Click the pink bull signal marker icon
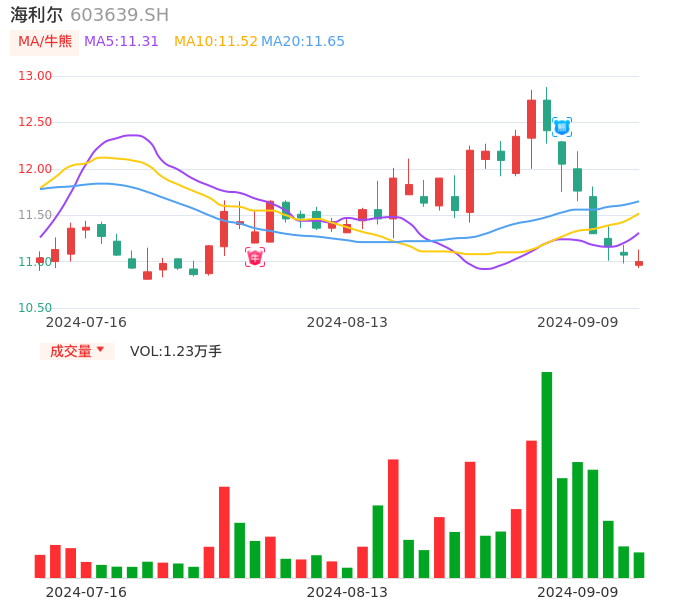 [255, 257]
